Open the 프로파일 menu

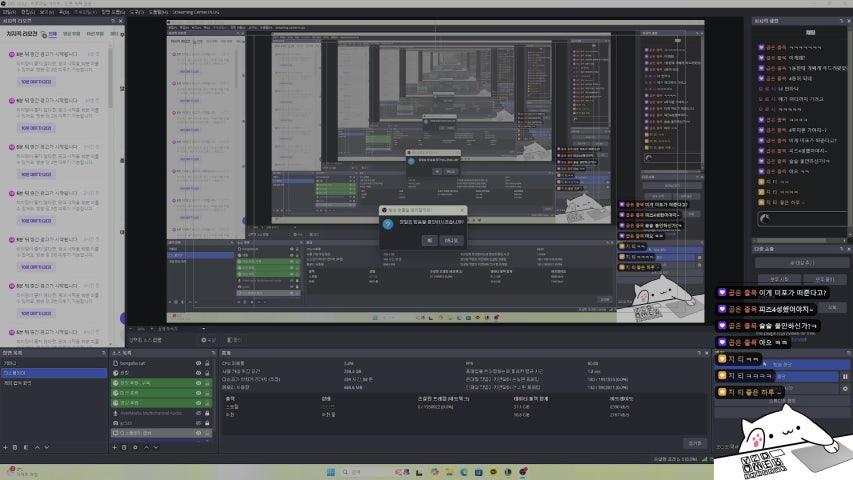[x=85, y=12]
